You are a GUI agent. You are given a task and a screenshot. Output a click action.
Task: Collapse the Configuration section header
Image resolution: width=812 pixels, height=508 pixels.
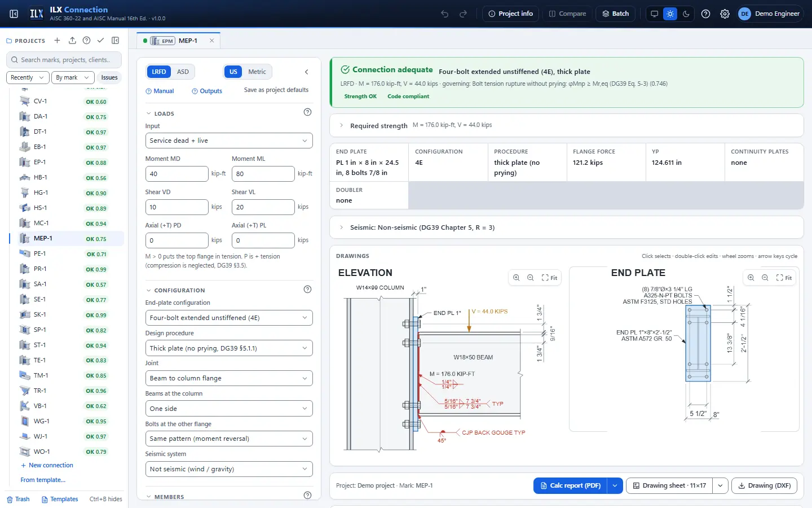175,290
